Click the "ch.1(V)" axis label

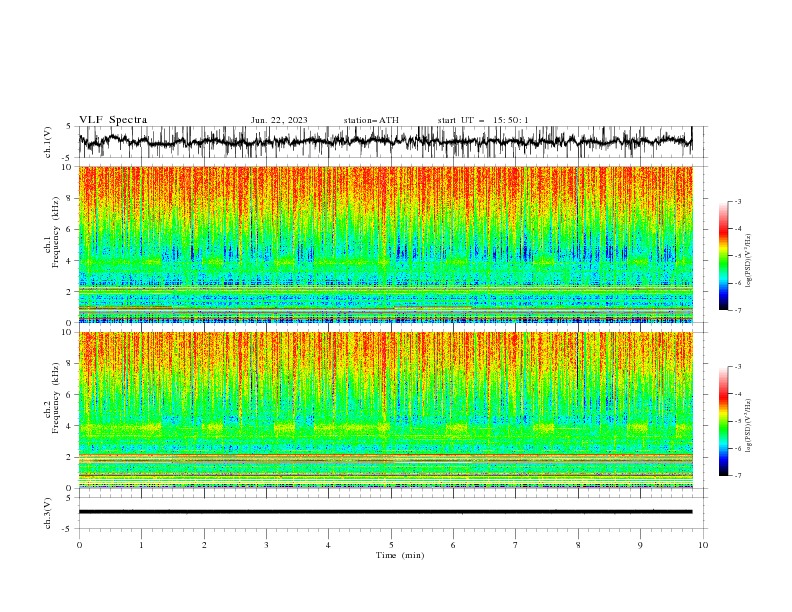click(48, 142)
